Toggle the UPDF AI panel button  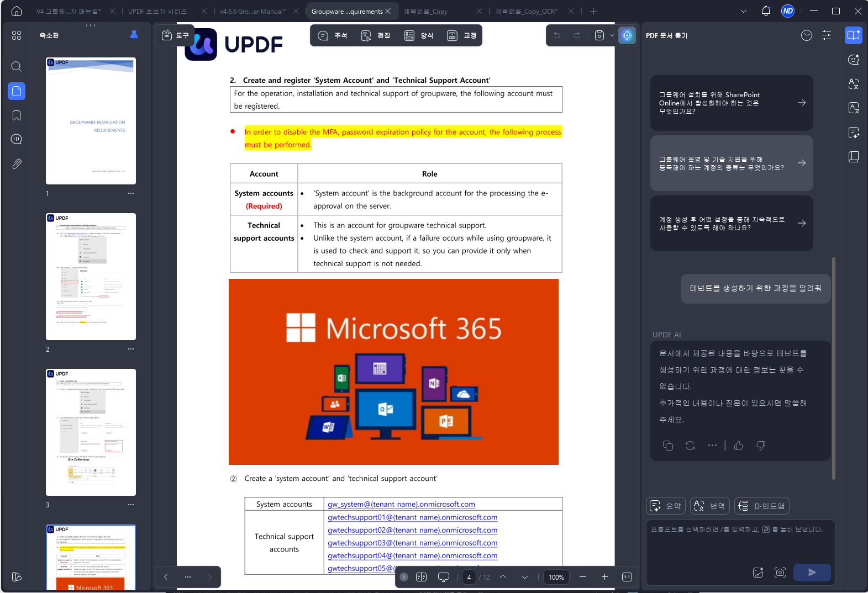click(627, 35)
